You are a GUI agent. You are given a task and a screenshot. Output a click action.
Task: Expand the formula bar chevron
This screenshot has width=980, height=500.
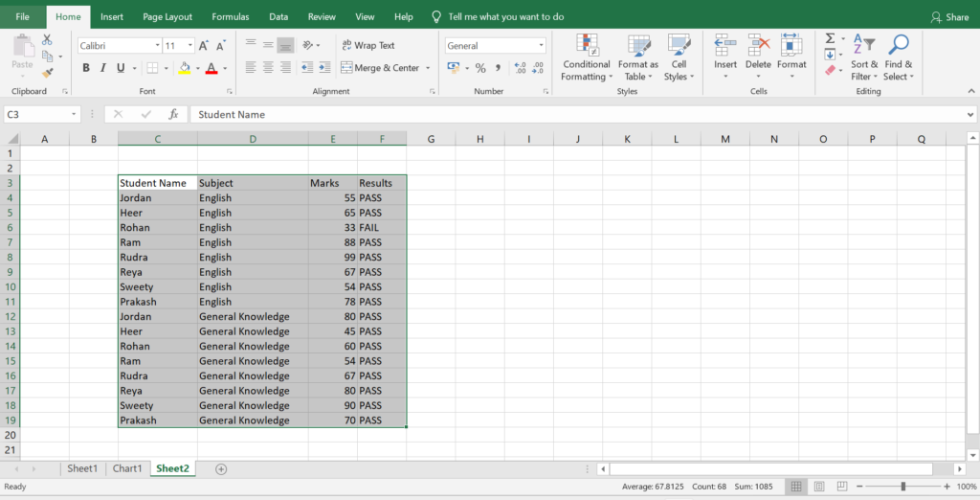(x=970, y=115)
